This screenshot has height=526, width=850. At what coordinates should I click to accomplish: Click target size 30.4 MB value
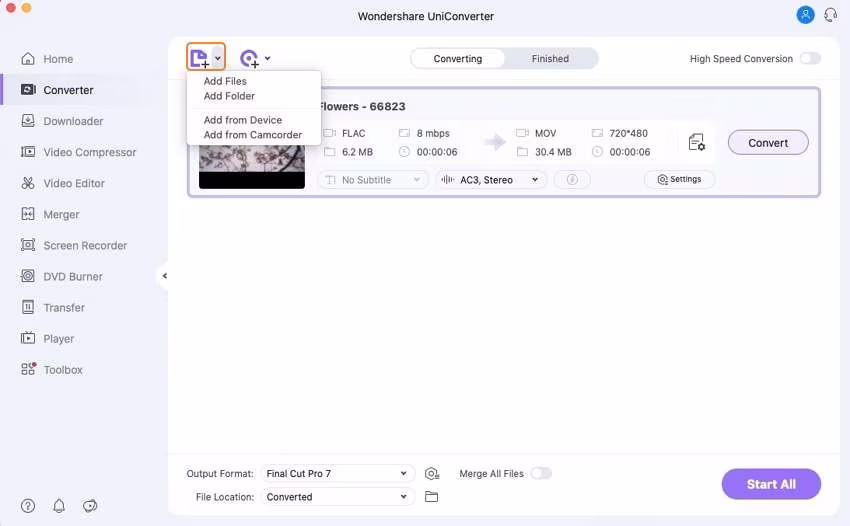pos(553,152)
